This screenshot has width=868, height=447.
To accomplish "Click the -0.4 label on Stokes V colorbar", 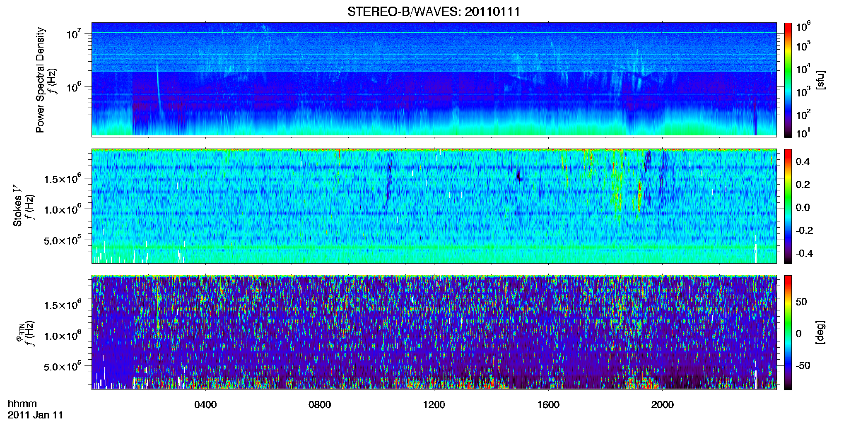I will click(804, 254).
